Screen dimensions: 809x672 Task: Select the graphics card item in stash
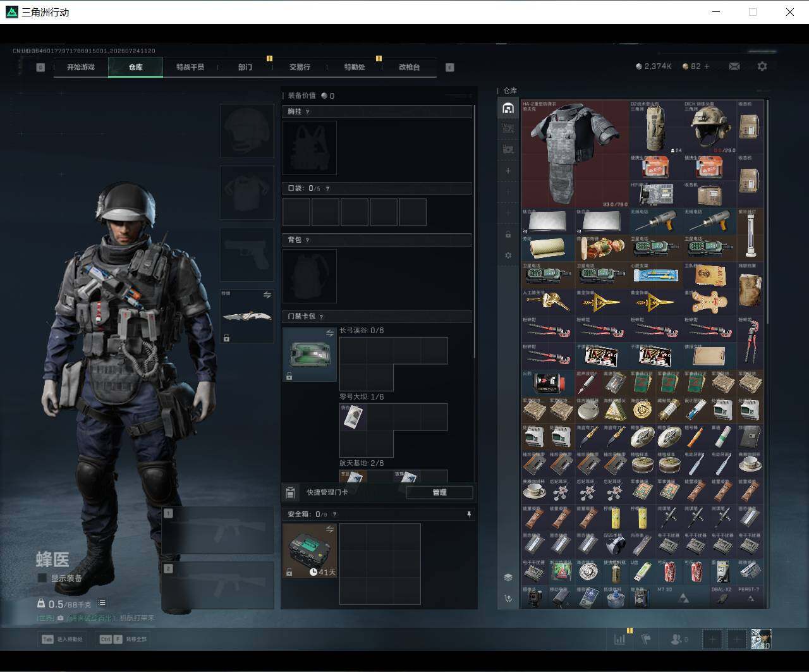coord(655,194)
